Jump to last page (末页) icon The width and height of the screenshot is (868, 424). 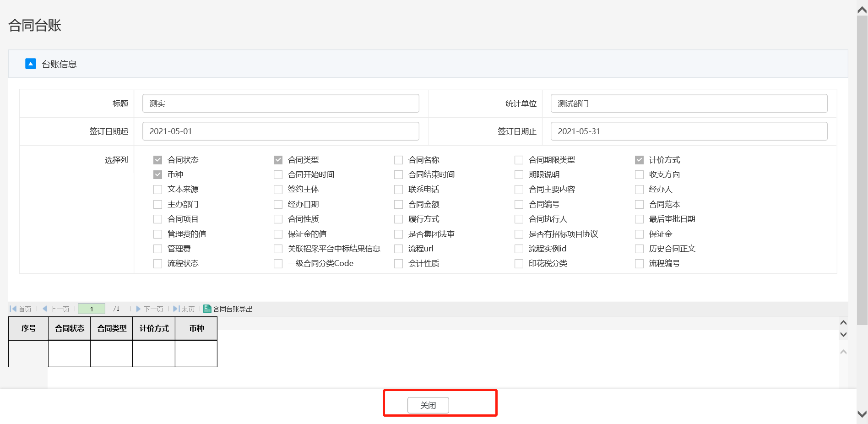(176, 309)
